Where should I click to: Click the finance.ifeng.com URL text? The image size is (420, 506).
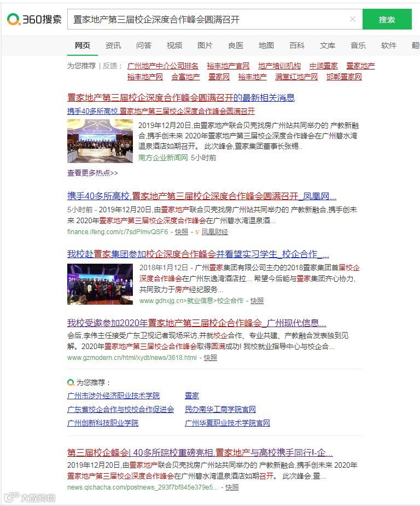118,232
